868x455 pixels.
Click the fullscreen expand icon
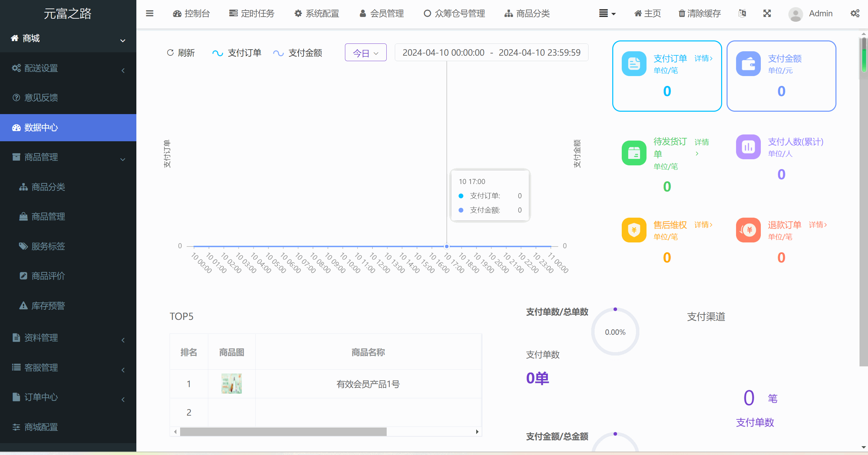[x=767, y=14]
